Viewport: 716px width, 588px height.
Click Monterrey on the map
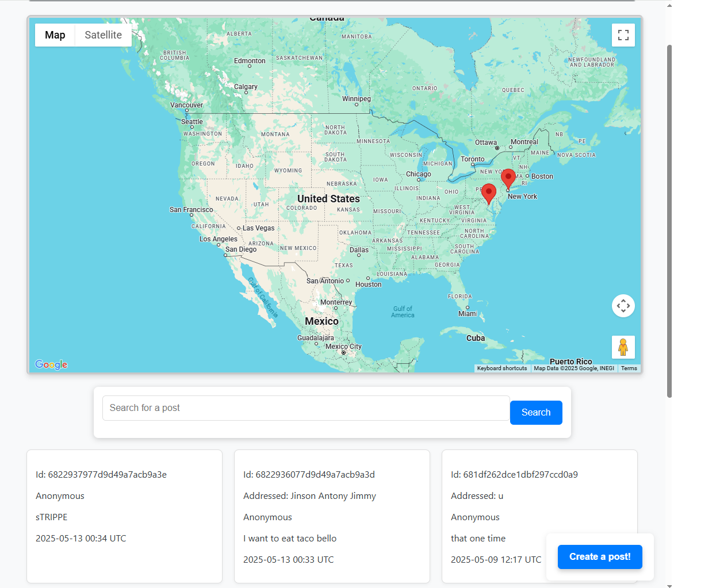tap(336, 302)
